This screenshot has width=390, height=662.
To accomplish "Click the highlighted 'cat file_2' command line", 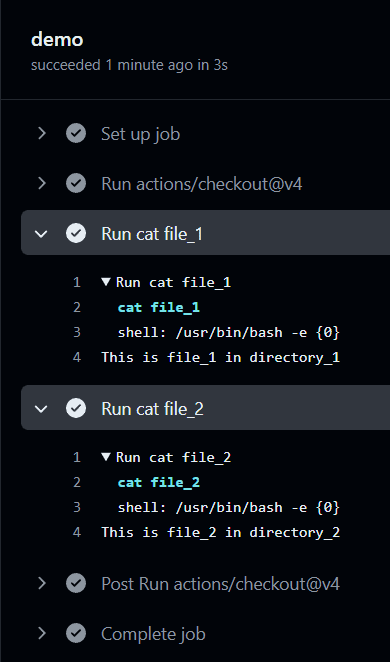I will click(x=159, y=483).
